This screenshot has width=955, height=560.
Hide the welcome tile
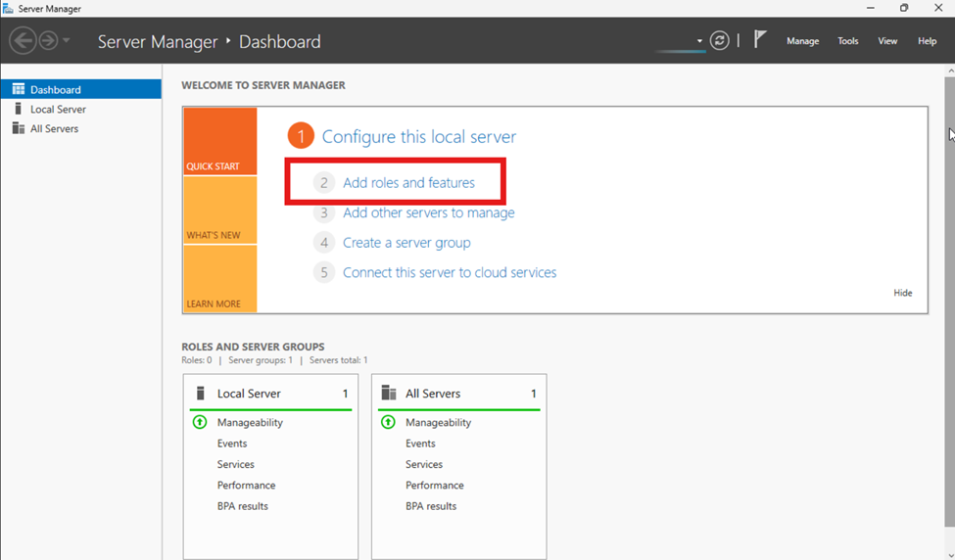902,293
